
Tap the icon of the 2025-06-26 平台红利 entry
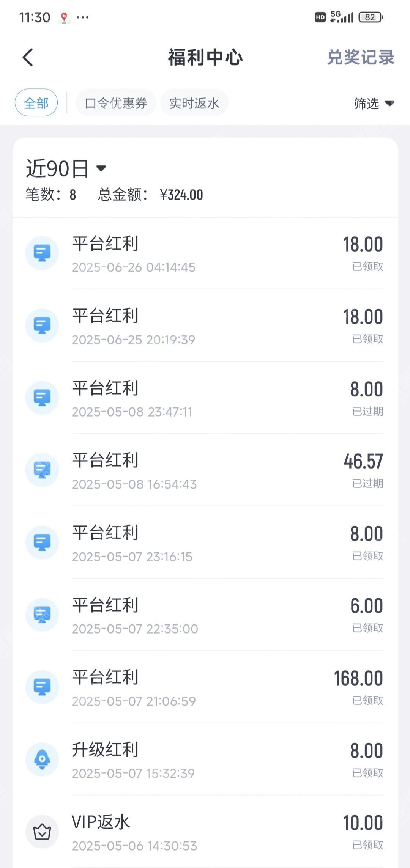coord(42,253)
